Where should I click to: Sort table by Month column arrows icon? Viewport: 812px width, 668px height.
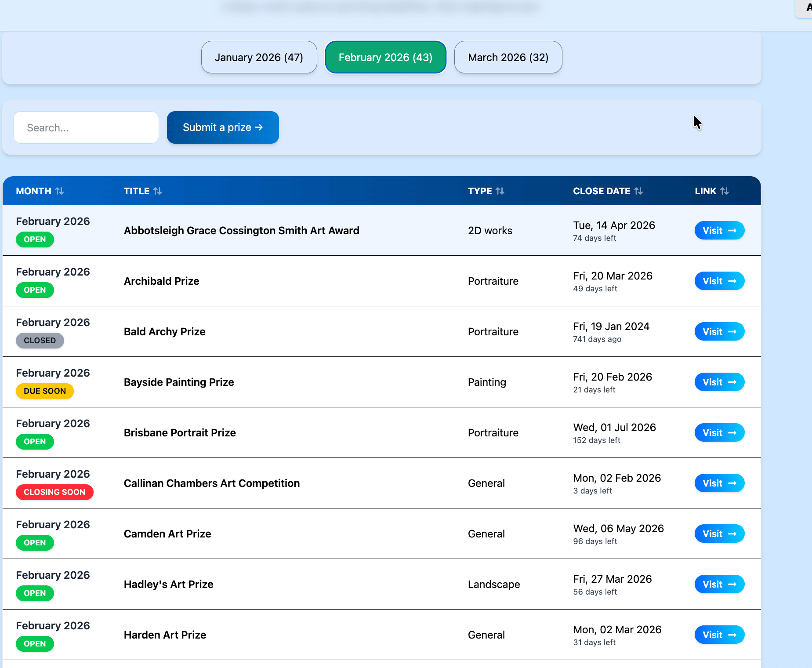tap(59, 191)
